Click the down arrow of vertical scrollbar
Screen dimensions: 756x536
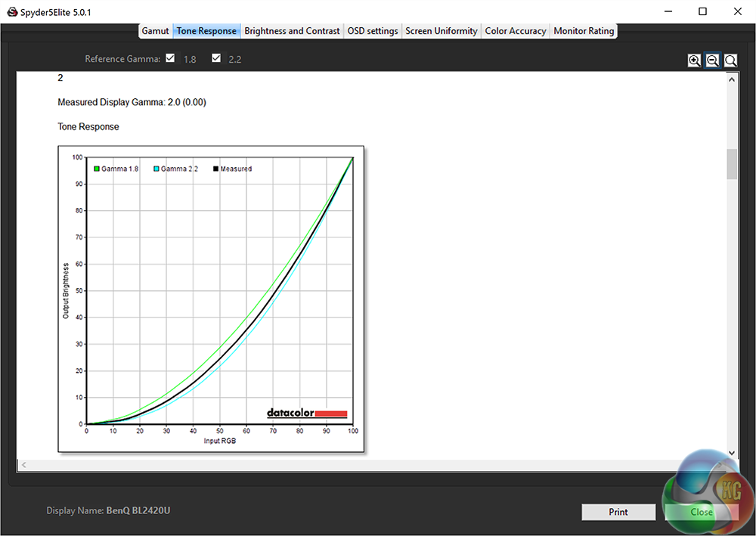pyautogui.click(x=732, y=453)
